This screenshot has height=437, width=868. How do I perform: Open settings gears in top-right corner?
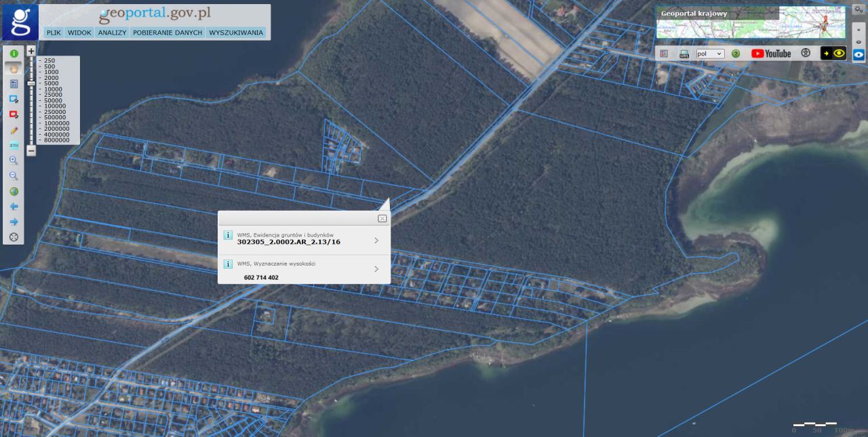point(859,9)
